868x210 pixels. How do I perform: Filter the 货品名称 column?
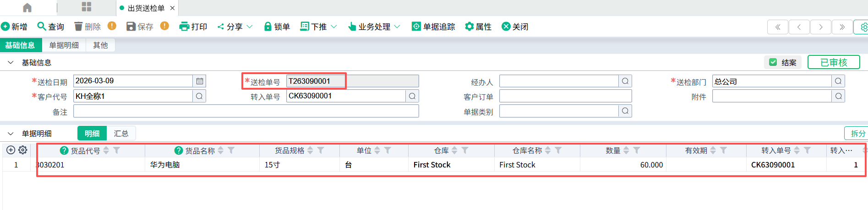pos(231,151)
